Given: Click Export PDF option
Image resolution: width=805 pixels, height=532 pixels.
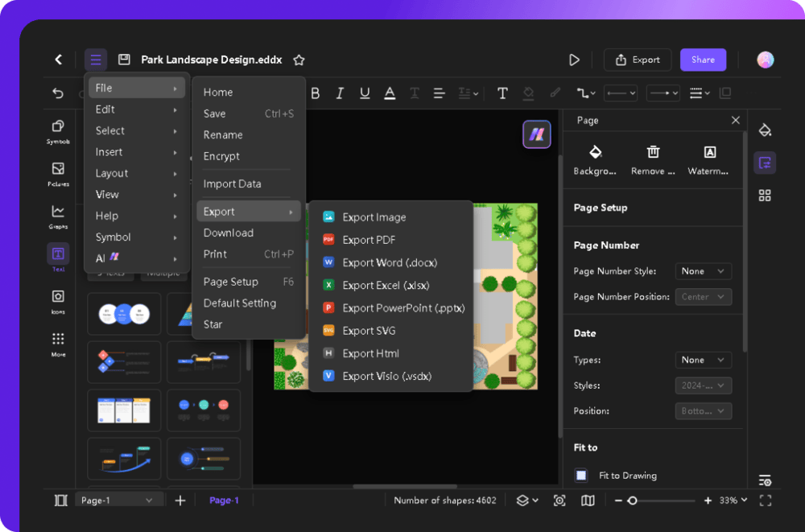Looking at the screenshot, I should pos(390,240).
